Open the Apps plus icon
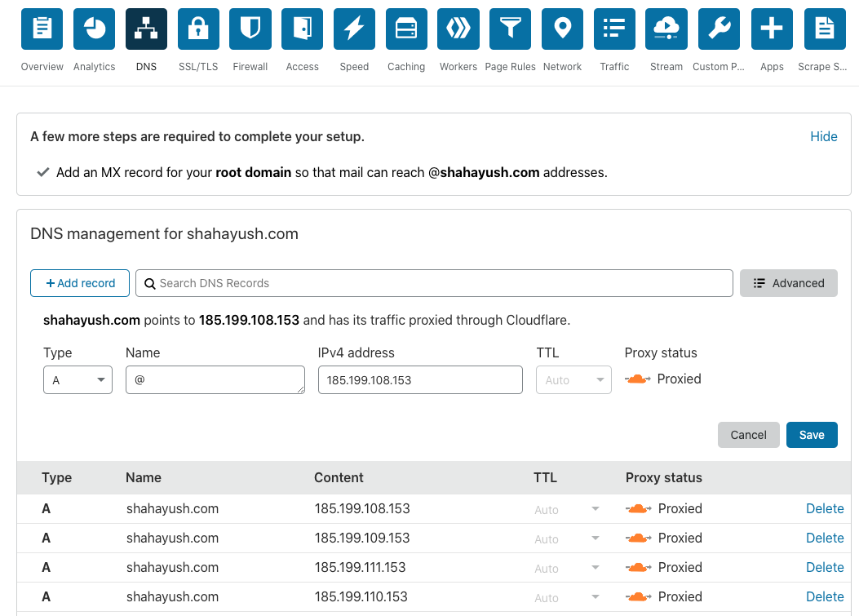The height and width of the screenshot is (616, 859). (772, 29)
